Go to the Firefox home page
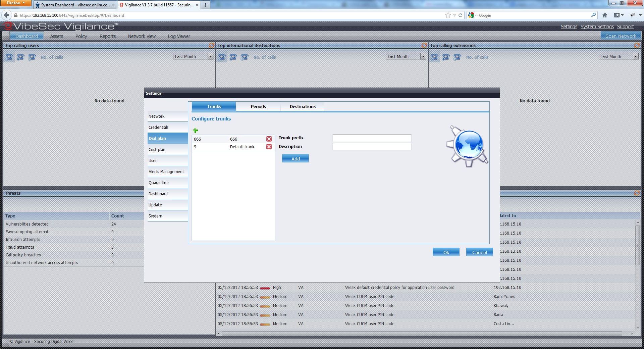This screenshot has width=644, height=349. tap(605, 15)
